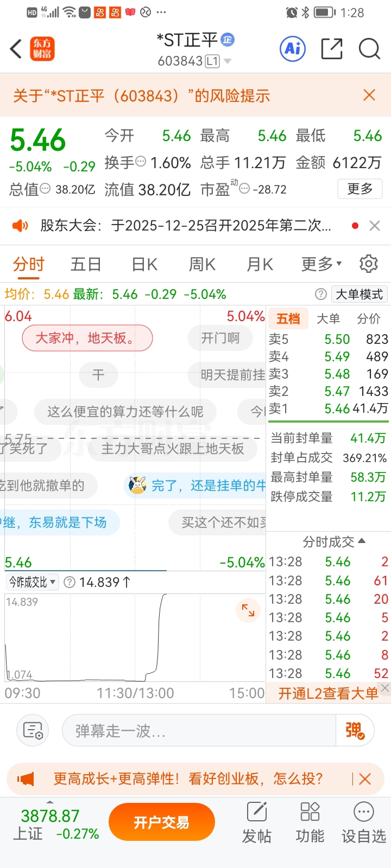The image size is (391, 868).
Task: Select the 五档 order book tab
Action: click(288, 318)
